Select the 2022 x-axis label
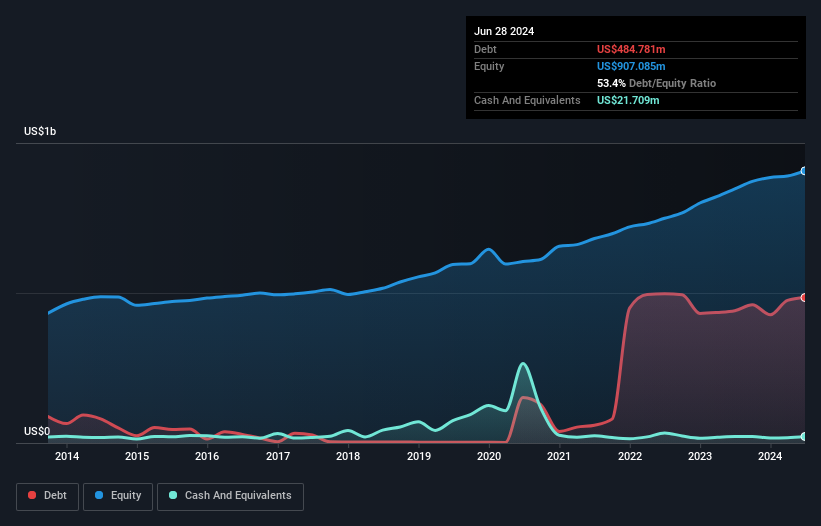This screenshot has width=821, height=526. 630,456
